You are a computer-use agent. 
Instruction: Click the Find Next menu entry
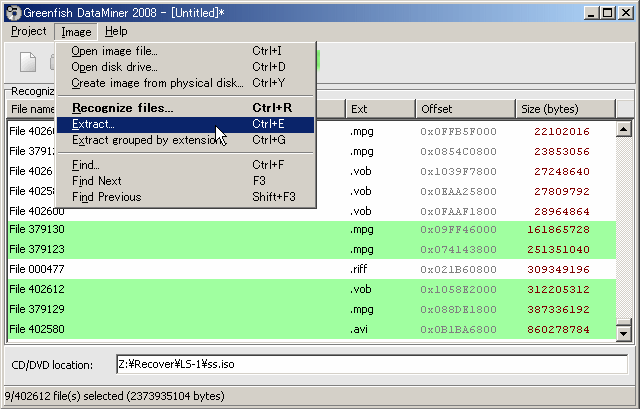(97, 181)
